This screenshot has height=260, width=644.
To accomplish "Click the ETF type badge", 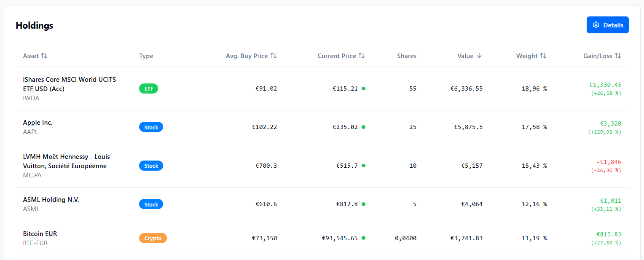I will tap(148, 88).
